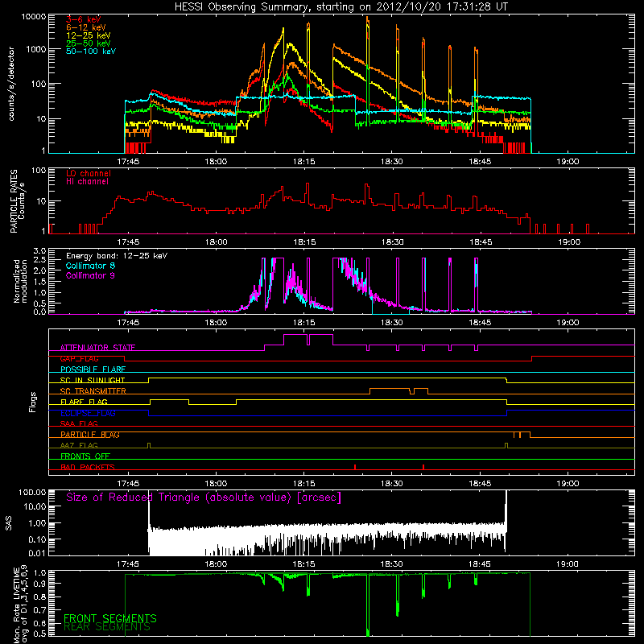The width and height of the screenshot is (644, 644).
Task: Click the GAP_FLAG label
Action: pyautogui.click(x=79, y=358)
